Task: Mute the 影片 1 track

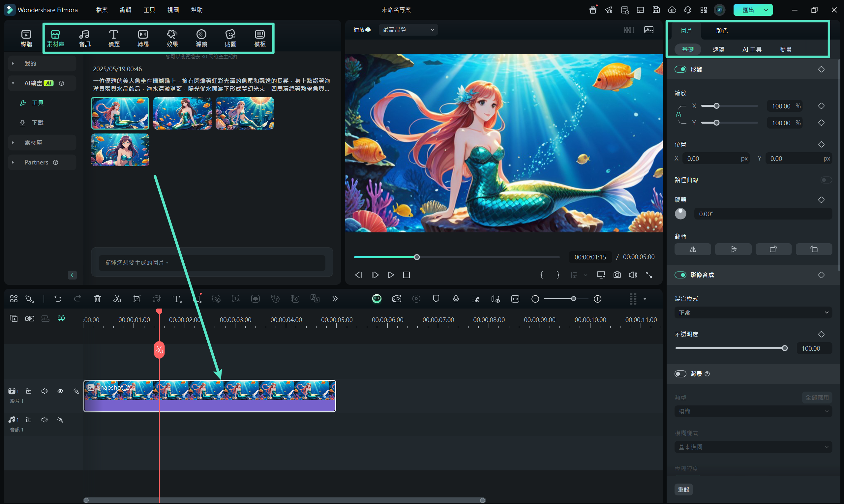Action: (x=45, y=391)
